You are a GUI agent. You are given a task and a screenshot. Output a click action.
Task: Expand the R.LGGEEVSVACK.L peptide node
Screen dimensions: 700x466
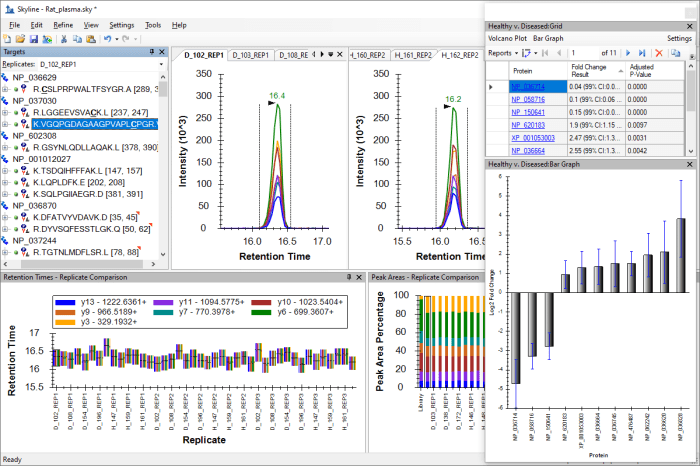tap(5, 112)
